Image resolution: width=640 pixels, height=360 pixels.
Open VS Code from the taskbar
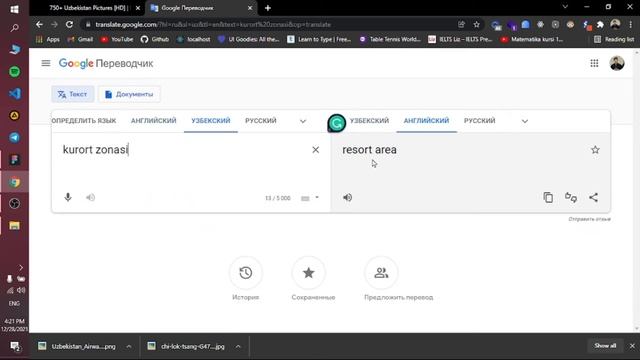click(x=15, y=93)
